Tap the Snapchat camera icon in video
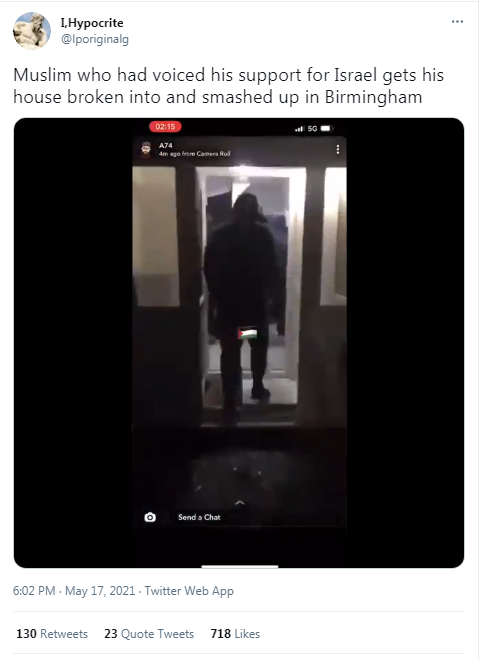 coord(150,517)
